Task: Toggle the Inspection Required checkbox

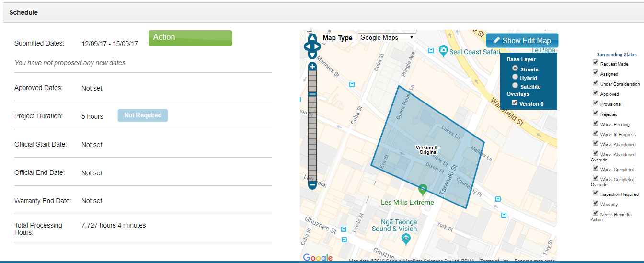Action: [596, 193]
